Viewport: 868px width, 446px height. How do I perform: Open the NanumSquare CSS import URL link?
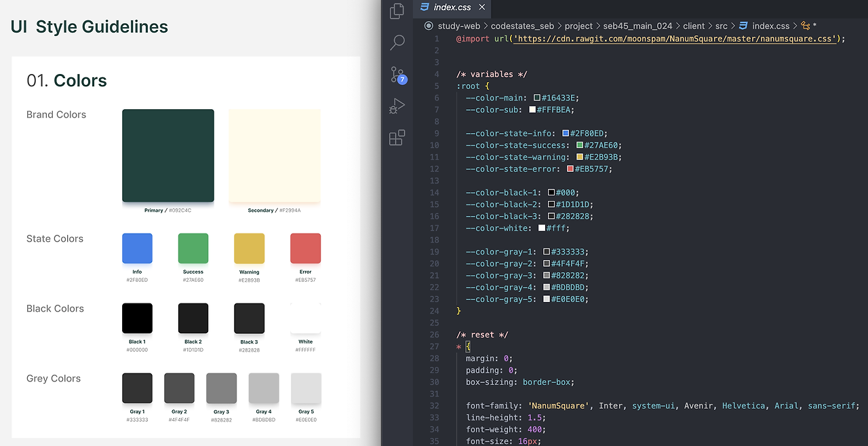(x=675, y=39)
